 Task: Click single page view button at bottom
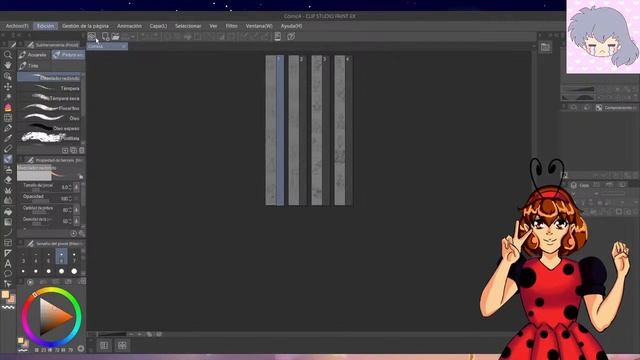point(104,346)
